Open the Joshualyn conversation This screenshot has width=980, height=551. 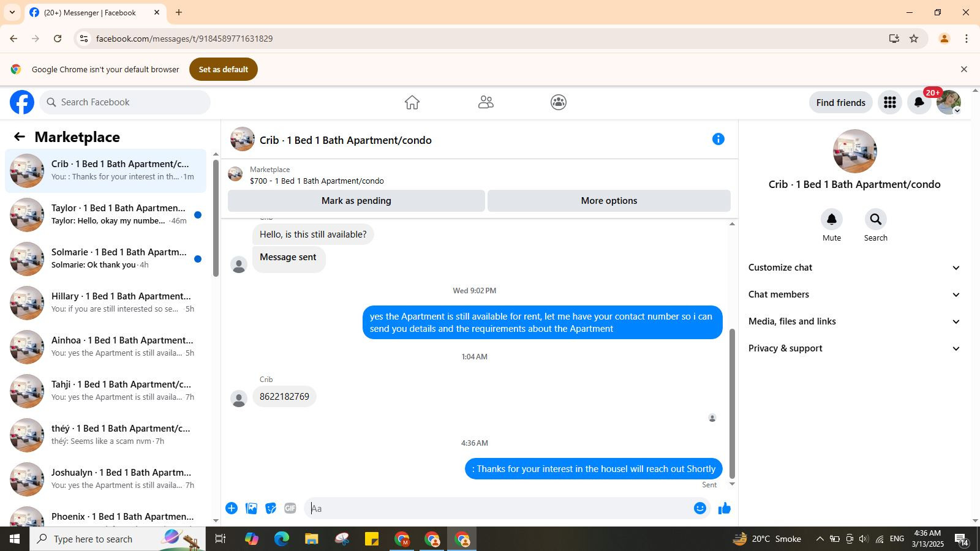pyautogui.click(x=105, y=479)
